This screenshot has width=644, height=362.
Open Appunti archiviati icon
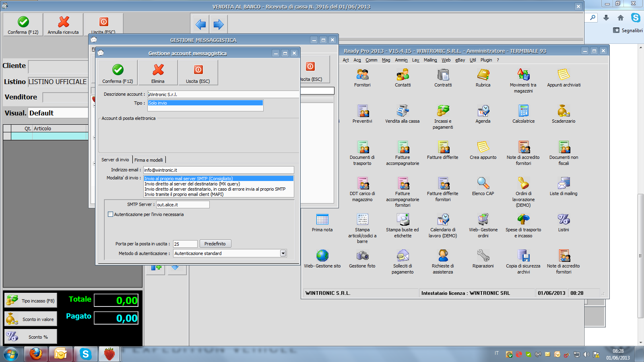(x=563, y=78)
